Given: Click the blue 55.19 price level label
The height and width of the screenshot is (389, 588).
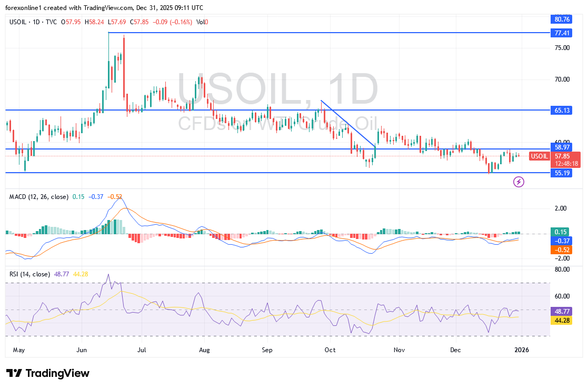Looking at the screenshot, I should (x=563, y=173).
